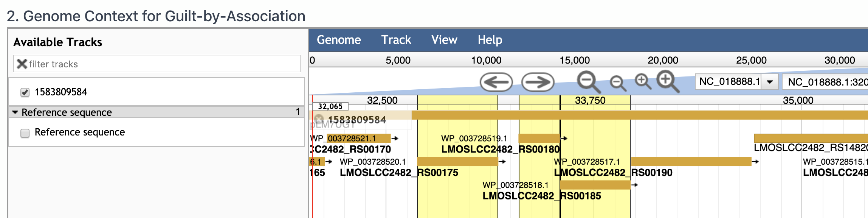This screenshot has width=868, height=218.
Task: Pan left with the left arrow button
Action: [x=496, y=82]
